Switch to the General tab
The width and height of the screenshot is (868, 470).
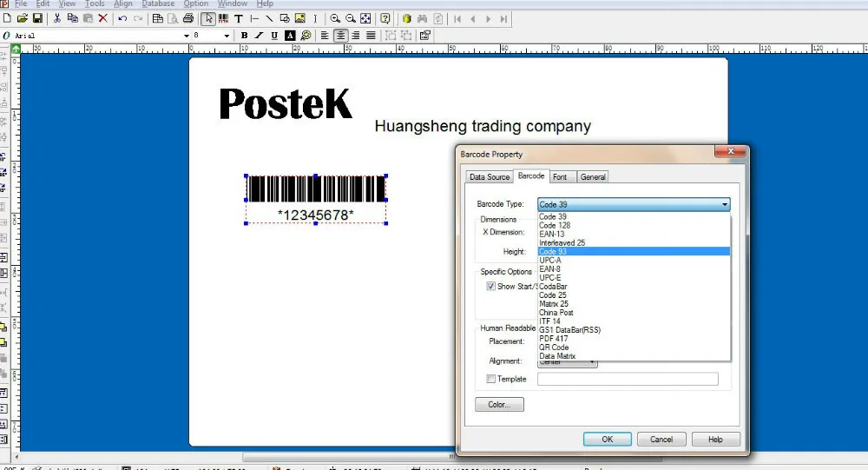592,177
